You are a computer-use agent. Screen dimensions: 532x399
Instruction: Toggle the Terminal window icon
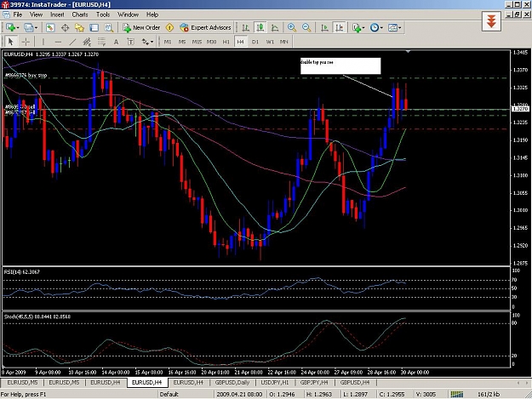tap(94, 27)
